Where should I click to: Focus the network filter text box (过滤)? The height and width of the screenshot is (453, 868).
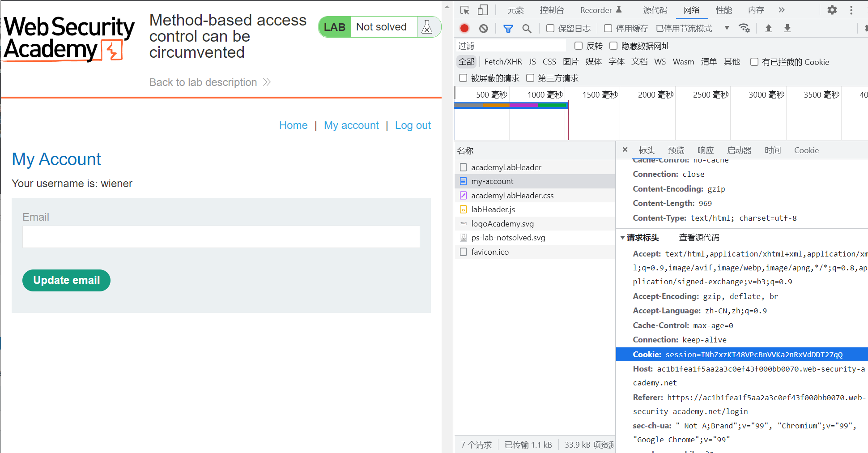511,46
